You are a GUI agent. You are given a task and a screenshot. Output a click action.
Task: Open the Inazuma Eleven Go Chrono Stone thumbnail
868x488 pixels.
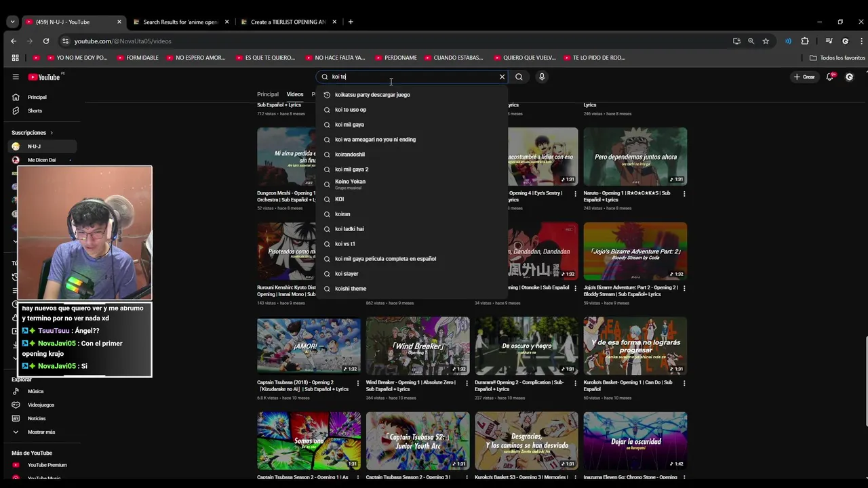click(x=635, y=441)
